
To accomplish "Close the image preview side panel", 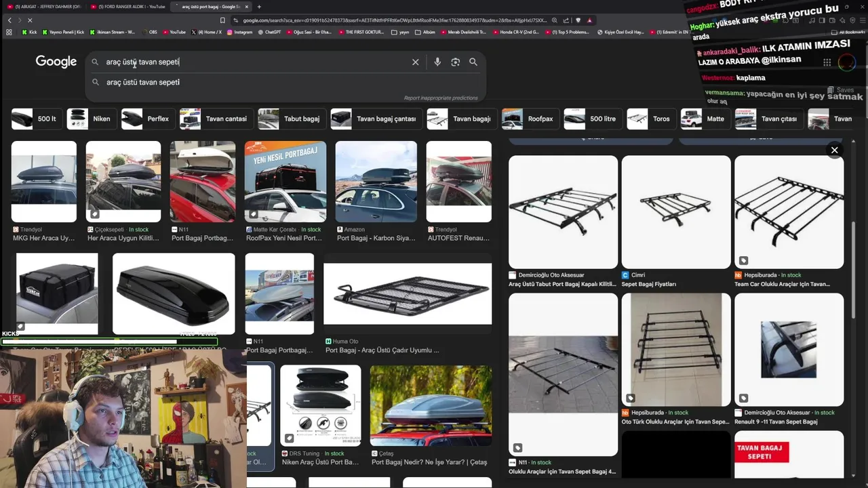I will coord(835,150).
